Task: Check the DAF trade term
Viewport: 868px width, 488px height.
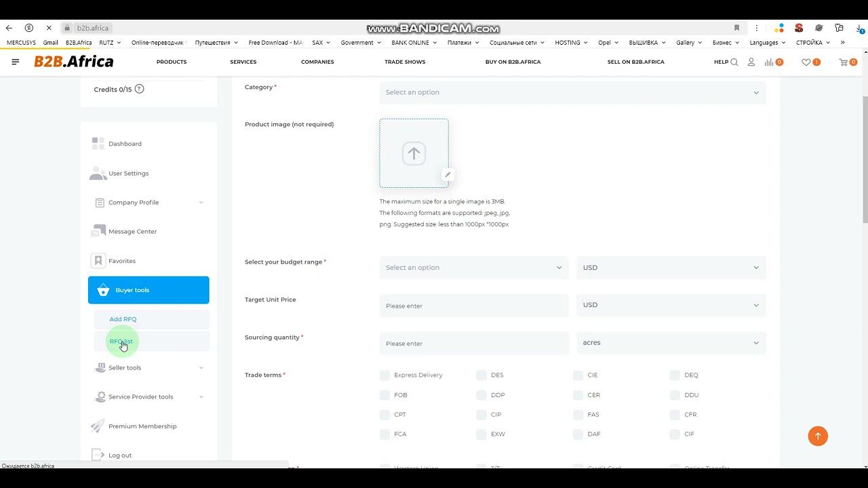Action: tap(578, 434)
